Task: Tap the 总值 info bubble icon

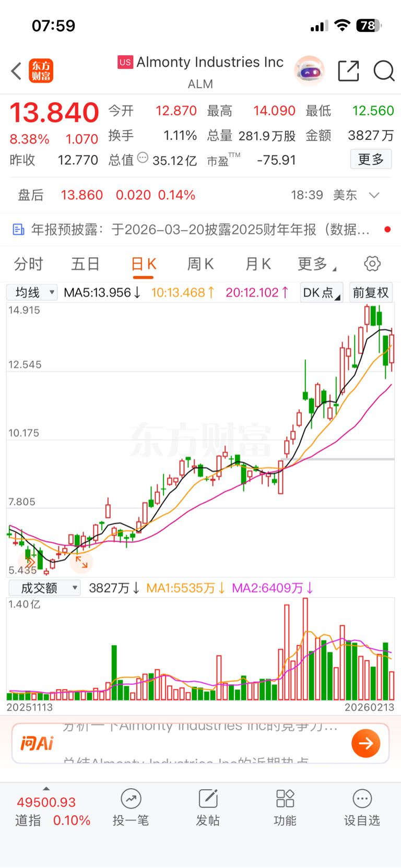Action: pyautogui.click(x=143, y=158)
